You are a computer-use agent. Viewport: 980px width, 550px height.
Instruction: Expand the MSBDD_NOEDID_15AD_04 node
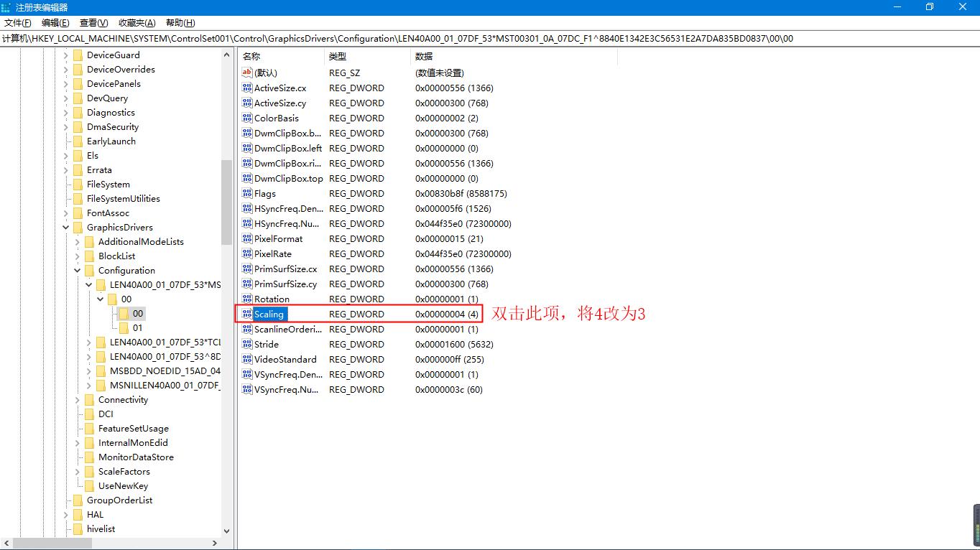pyautogui.click(x=89, y=371)
